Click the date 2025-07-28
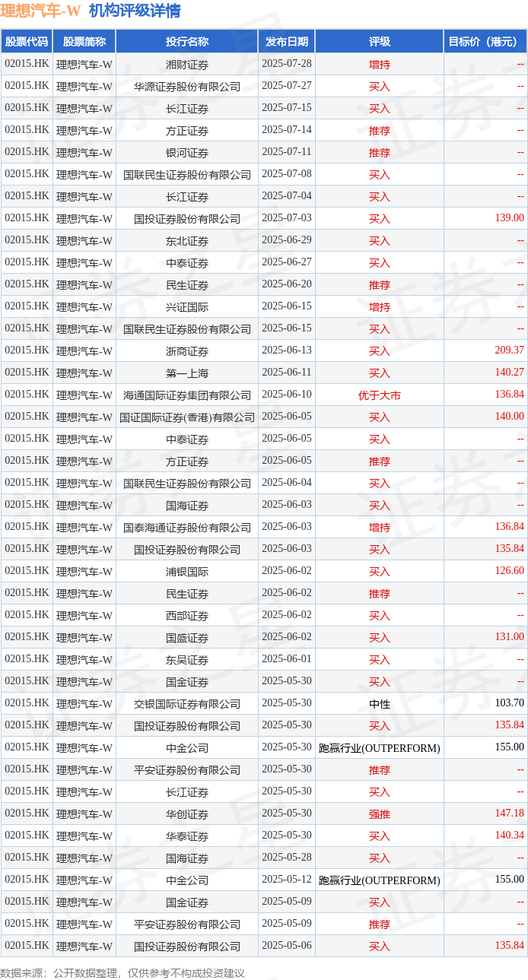 point(287,64)
